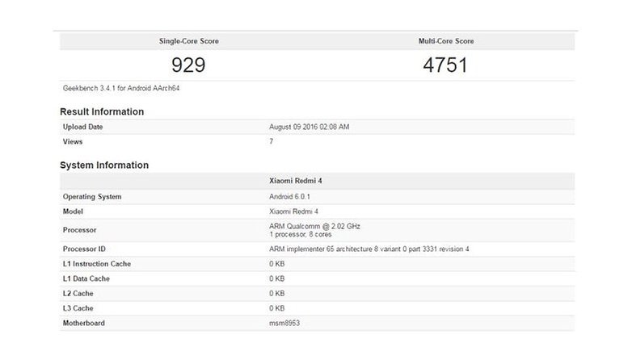The height and width of the screenshot is (364, 632).
Task: Click the L1 Data Cache label
Action: [x=86, y=278]
